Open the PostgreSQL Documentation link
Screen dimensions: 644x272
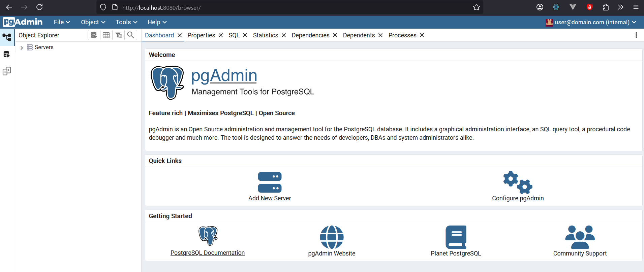[208, 253]
